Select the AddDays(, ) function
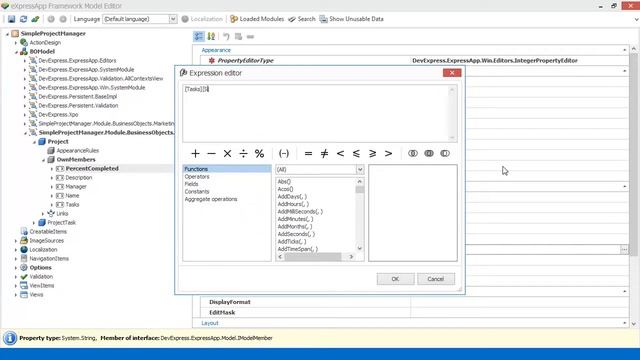 pyautogui.click(x=292, y=197)
